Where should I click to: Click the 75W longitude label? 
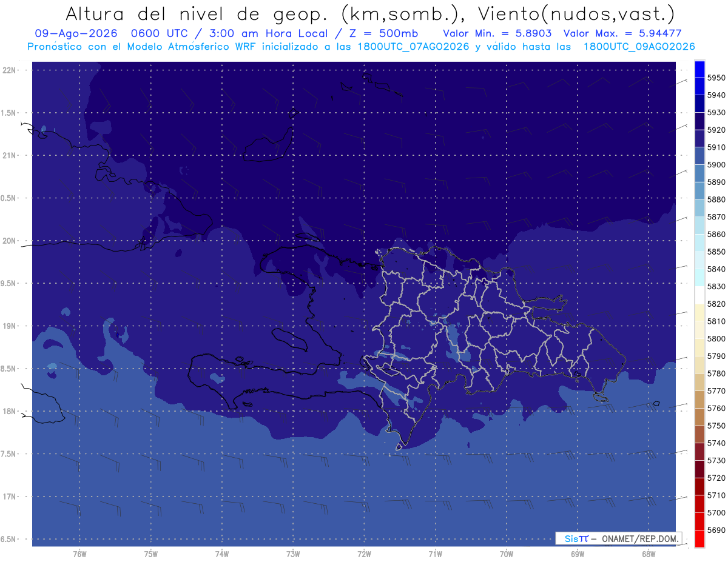pos(150,554)
